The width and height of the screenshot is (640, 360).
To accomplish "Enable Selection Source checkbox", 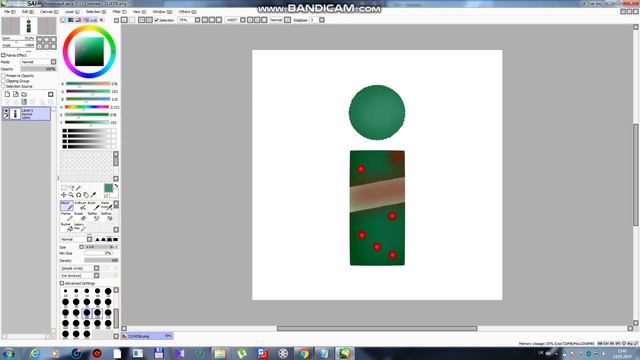I will click(3, 87).
